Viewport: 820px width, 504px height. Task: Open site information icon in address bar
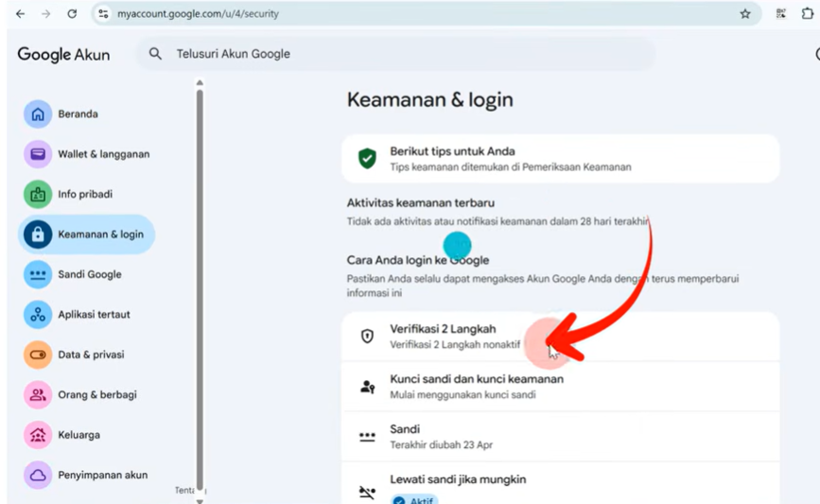(x=103, y=14)
